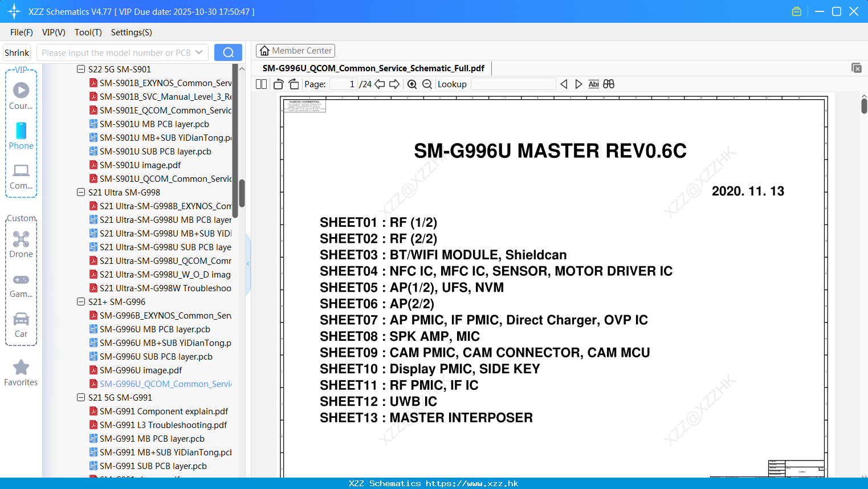Collapse the S21 Ultra SM-G998 group
The height and width of the screenshot is (489, 868).
tap(81, 192)
